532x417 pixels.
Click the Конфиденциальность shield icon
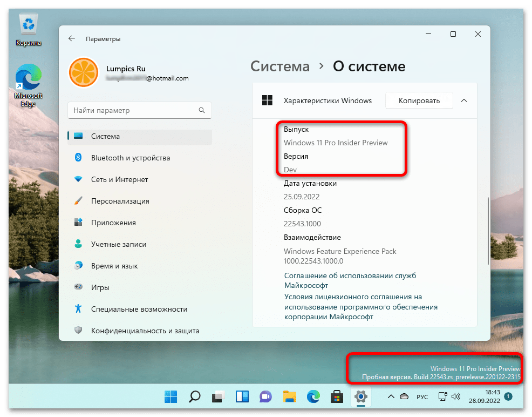pos(78,330)
